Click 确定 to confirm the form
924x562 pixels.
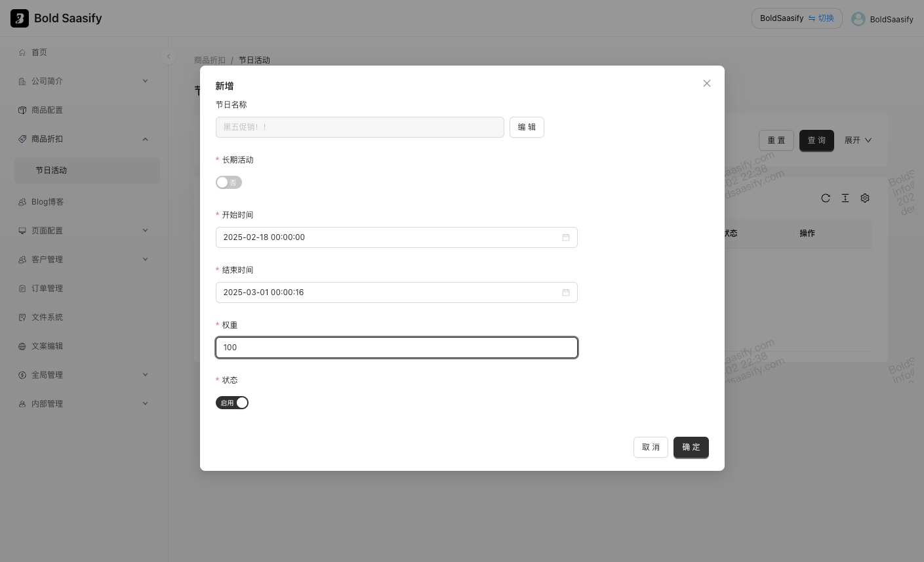691,447
